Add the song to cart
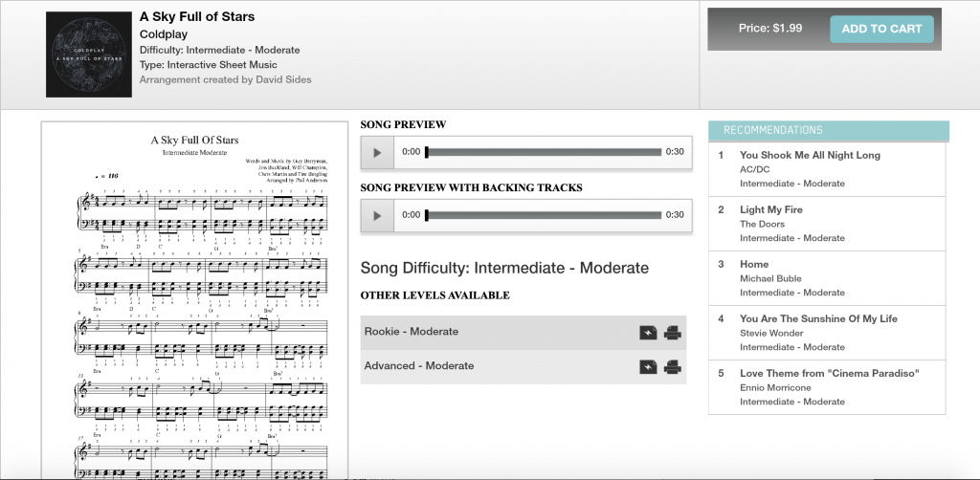 [x=881, y=29]
